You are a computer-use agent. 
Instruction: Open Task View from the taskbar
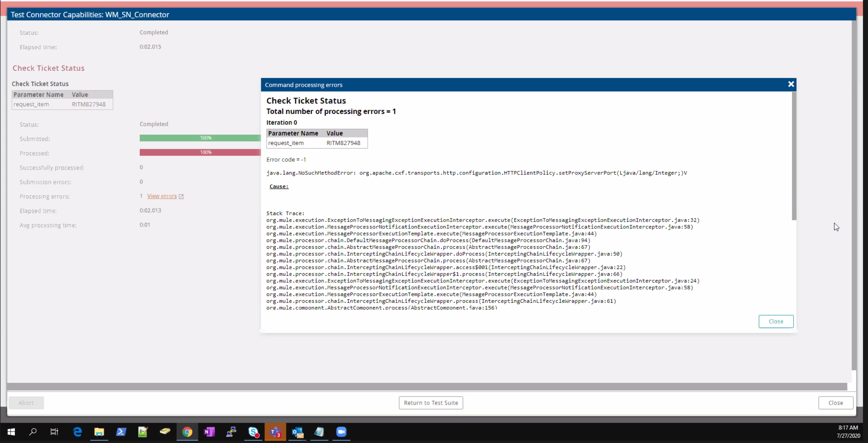(x=54, y=432)
